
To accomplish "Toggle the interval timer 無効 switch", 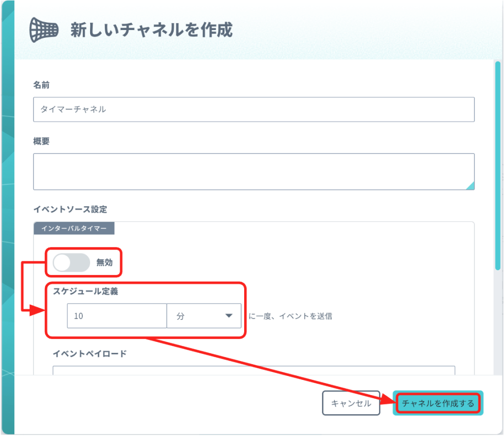I will (71, 263).
